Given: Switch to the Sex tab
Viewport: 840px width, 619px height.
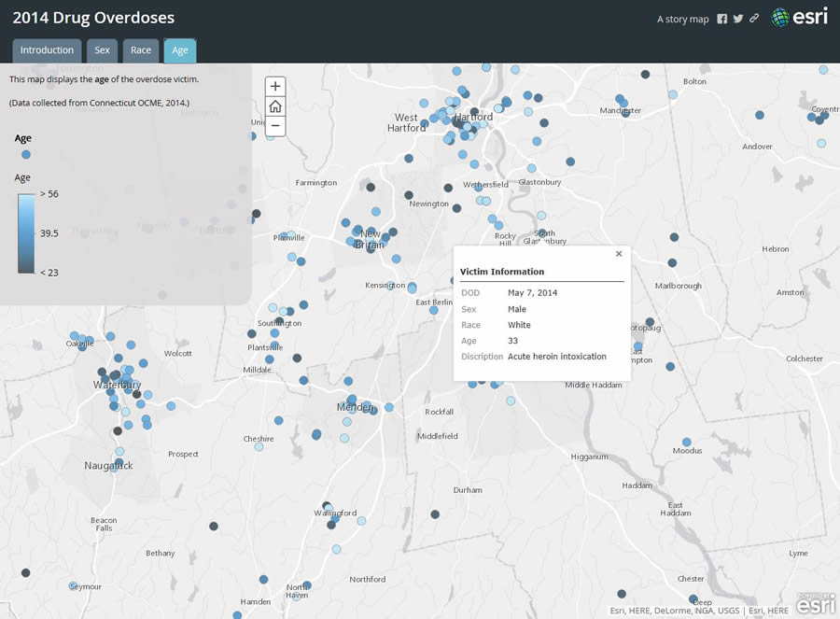Looking at the screenshot, I should [x=102, y=50].
